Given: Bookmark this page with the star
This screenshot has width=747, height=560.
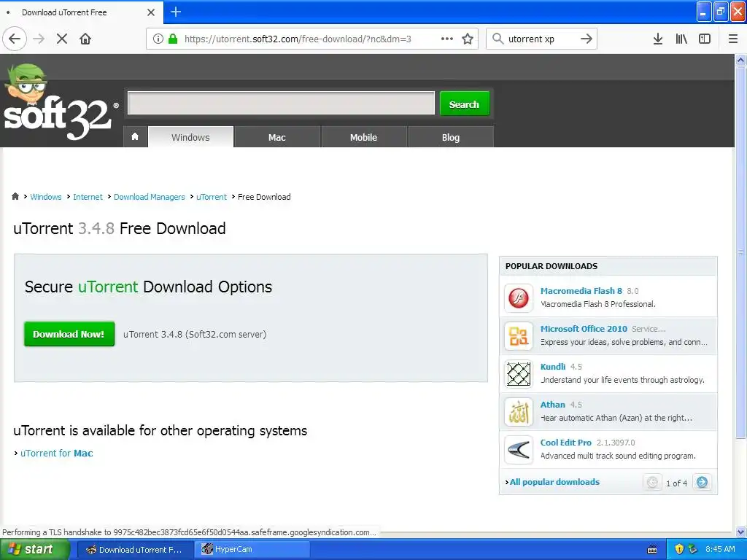Looking at the screenshot, I should click(x=468, y=39).
